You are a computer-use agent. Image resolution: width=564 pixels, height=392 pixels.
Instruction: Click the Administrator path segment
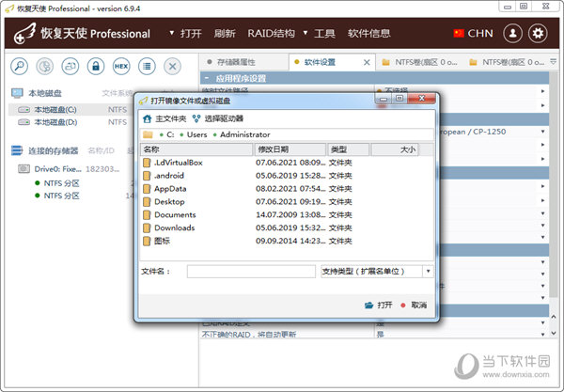(245, 134)
